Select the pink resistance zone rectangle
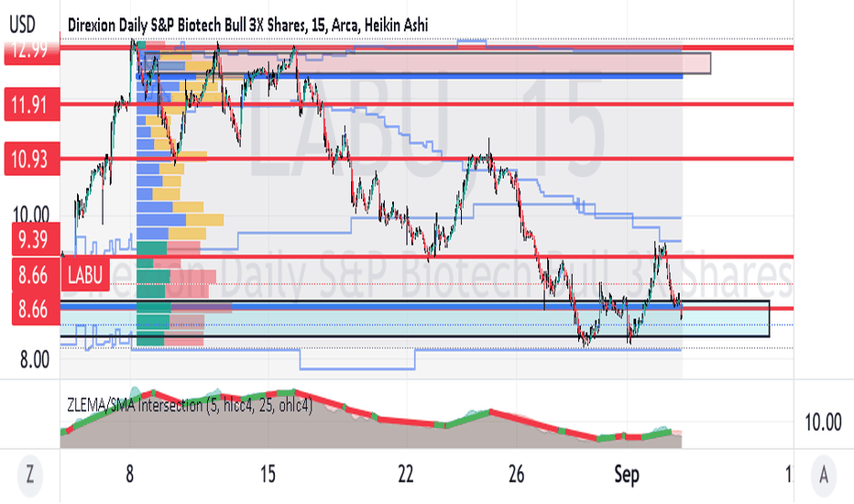 click(x=428, y=63)
